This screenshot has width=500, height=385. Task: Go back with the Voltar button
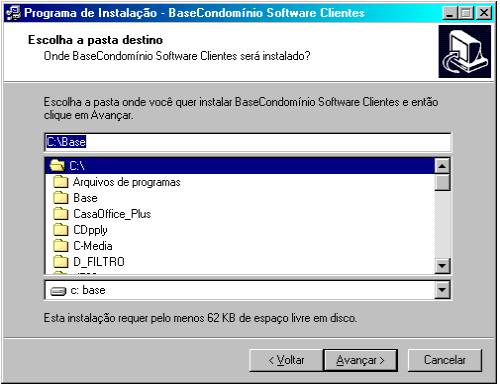[286, 360]
